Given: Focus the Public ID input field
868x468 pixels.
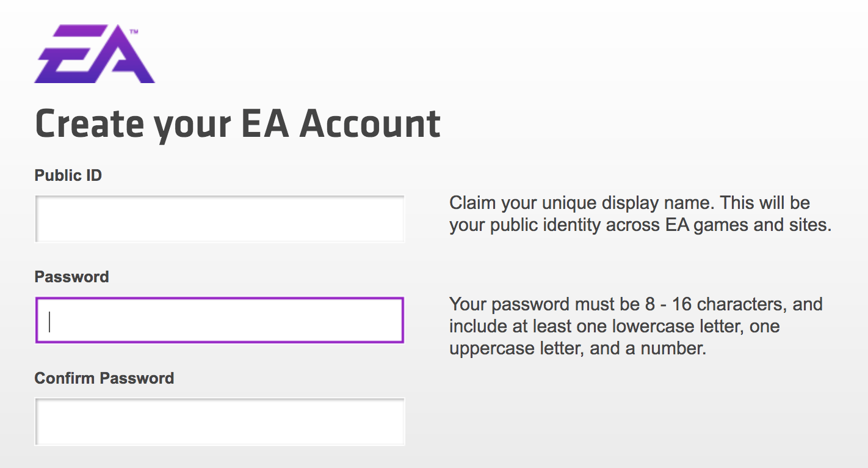Looking at the screenshot, I should click(x=220, y=219).
